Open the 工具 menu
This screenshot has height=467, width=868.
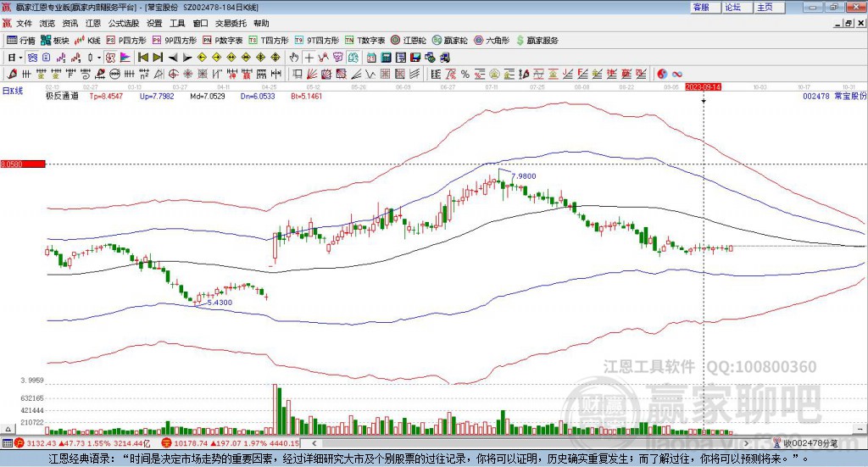[177, 23]
